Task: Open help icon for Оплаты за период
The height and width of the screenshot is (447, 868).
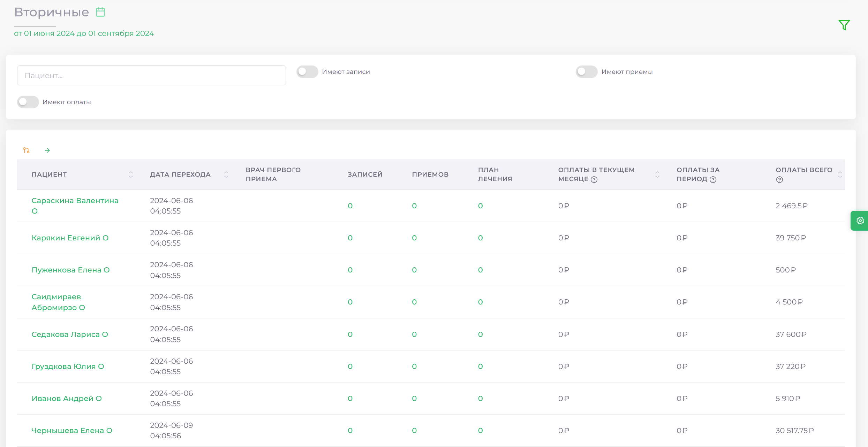Action: coord(713,179)
